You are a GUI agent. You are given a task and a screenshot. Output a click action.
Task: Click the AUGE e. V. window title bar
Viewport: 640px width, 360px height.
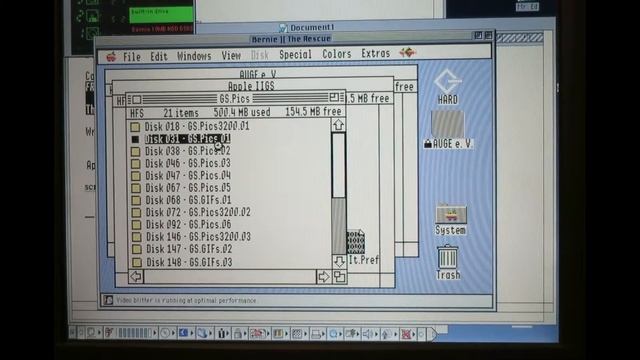click(258, 74)
